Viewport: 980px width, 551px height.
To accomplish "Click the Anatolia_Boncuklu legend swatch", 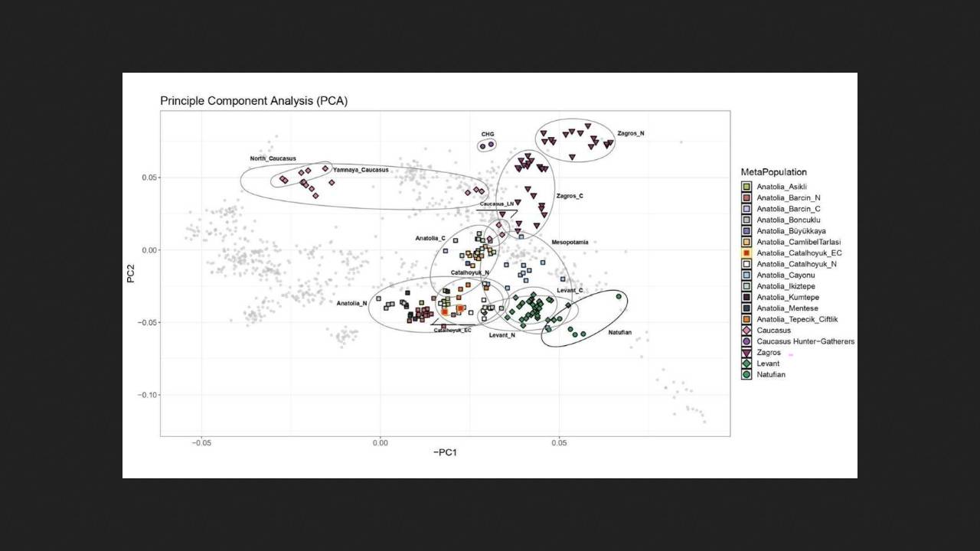I will 746,220.
